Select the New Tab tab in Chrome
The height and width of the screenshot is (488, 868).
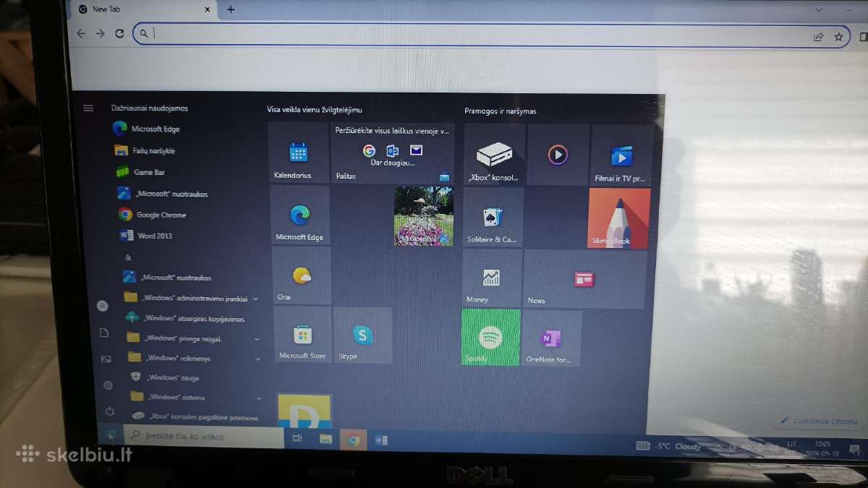(x=143, y=9)
